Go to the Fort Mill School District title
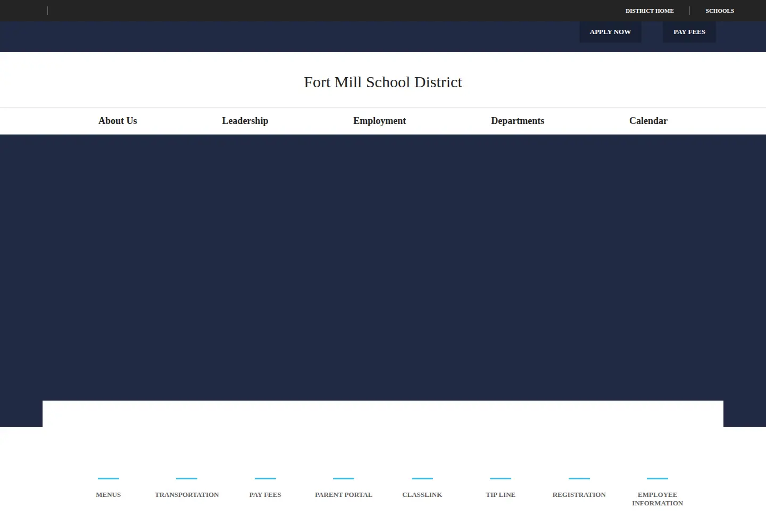The image size is (766, 532). 383,82
